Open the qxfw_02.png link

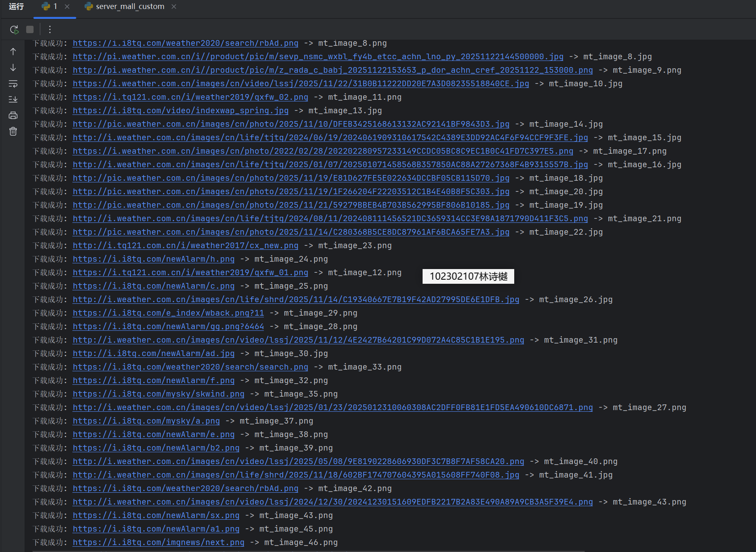coord(190,97)
